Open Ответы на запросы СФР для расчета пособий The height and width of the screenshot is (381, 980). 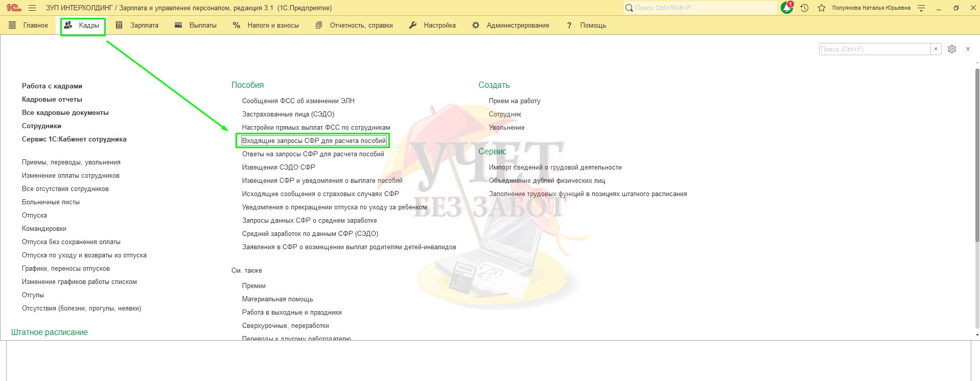pyautogui.click(x=313, y=154)
